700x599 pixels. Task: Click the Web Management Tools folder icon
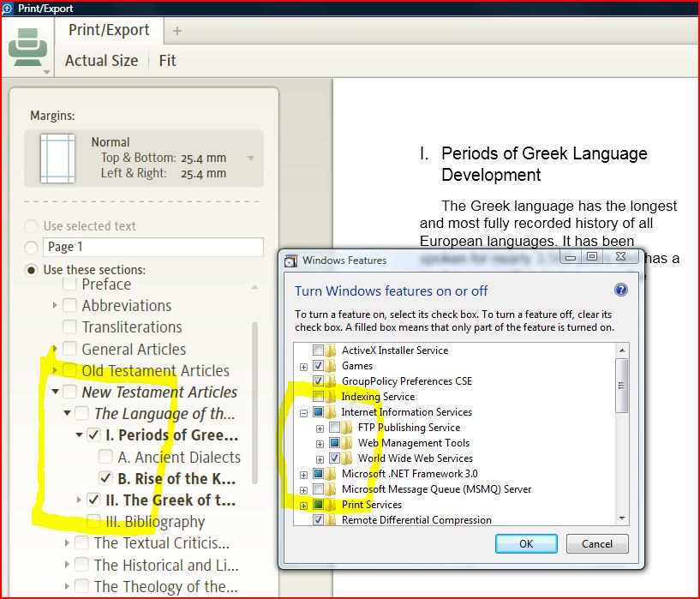tap(346, 443)
